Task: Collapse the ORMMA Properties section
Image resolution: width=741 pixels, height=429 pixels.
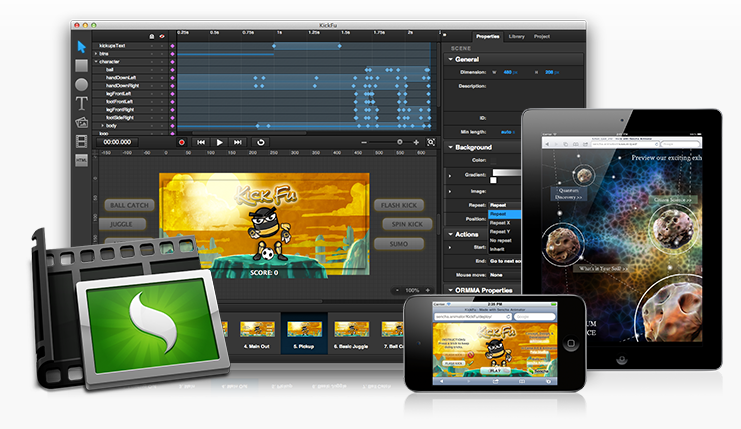Action: click(x=450, y=290)
